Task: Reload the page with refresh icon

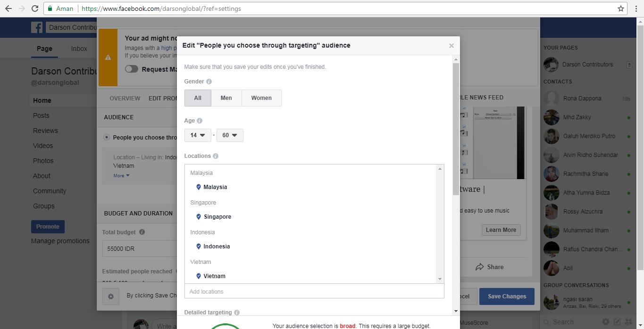Action: pyautogui.click(x=35, y=8)
